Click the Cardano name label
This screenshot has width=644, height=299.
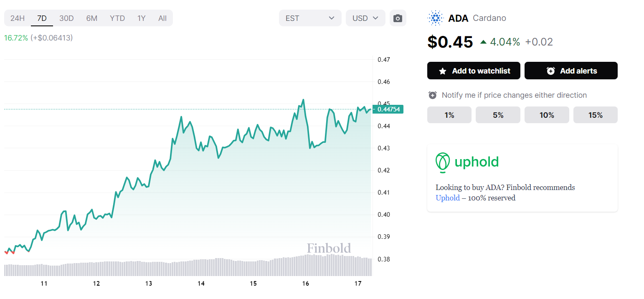(489, 18)
